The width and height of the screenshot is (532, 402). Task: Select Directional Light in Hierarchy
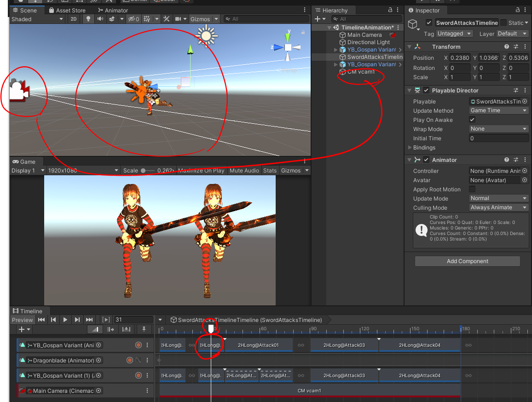pyautogui.click(x=369, y=42)
